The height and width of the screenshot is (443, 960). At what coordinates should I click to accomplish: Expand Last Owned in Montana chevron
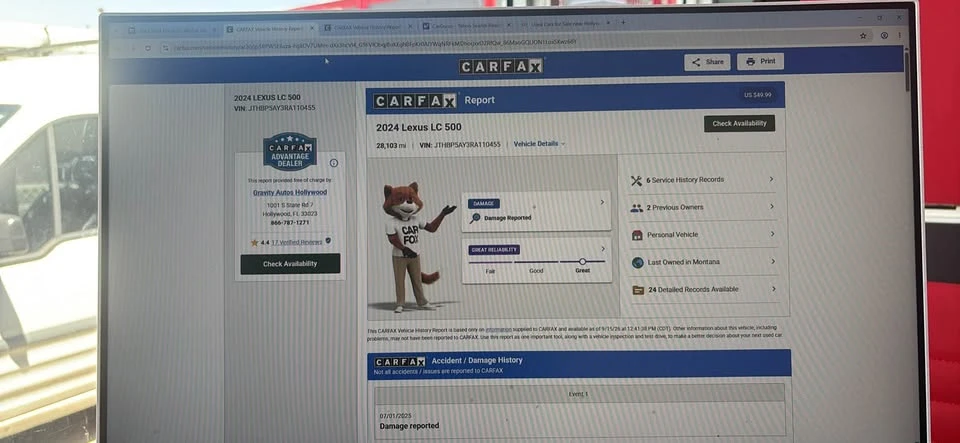(773, 261)
